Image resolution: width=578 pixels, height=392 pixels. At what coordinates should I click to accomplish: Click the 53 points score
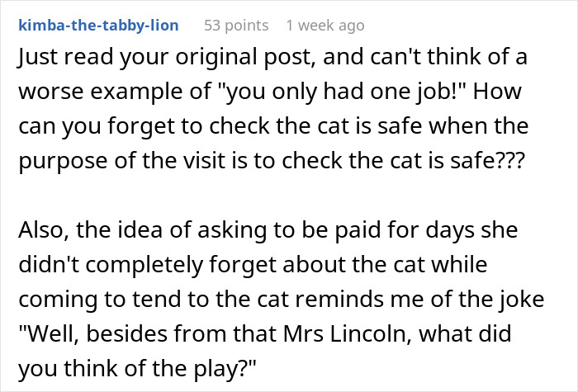(236, 26)
